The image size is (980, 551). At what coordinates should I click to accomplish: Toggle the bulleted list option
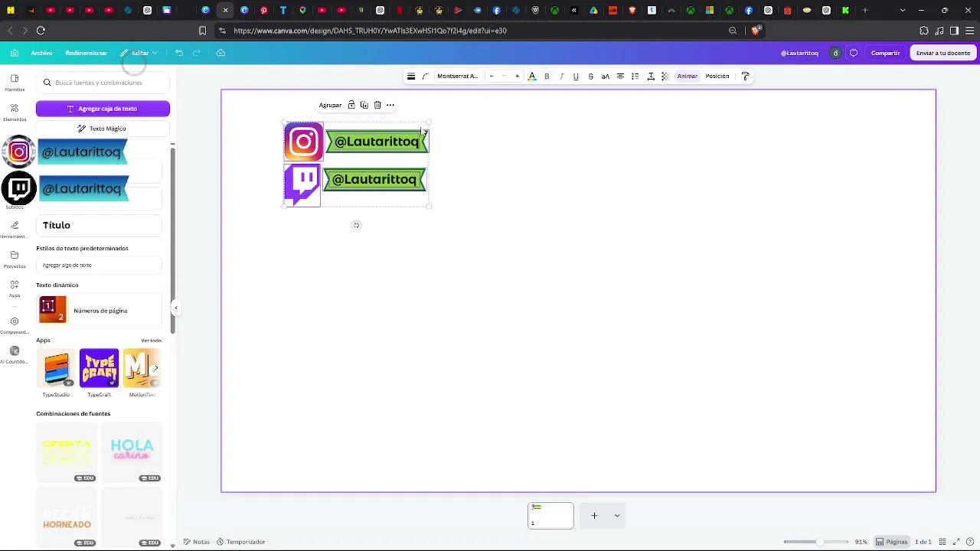(635, 77)
